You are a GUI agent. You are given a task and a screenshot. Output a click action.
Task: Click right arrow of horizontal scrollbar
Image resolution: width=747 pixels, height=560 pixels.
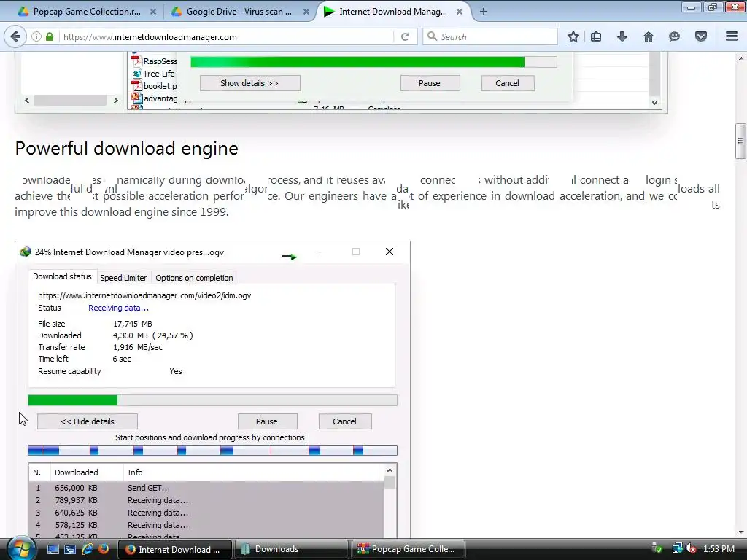[115, 100]
